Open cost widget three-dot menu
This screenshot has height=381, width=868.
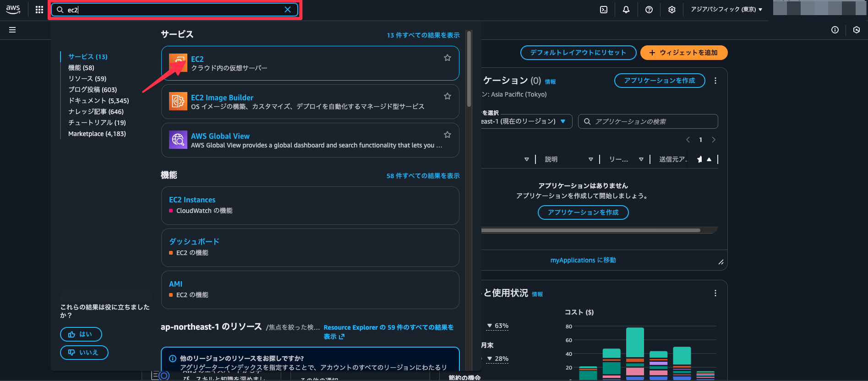pyautogui.click(x=715, y=293)
